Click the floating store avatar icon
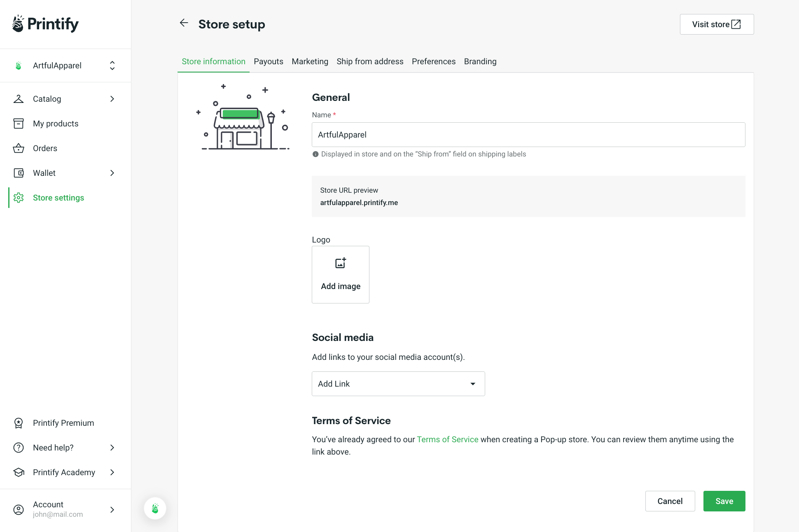 pos(155,509)
